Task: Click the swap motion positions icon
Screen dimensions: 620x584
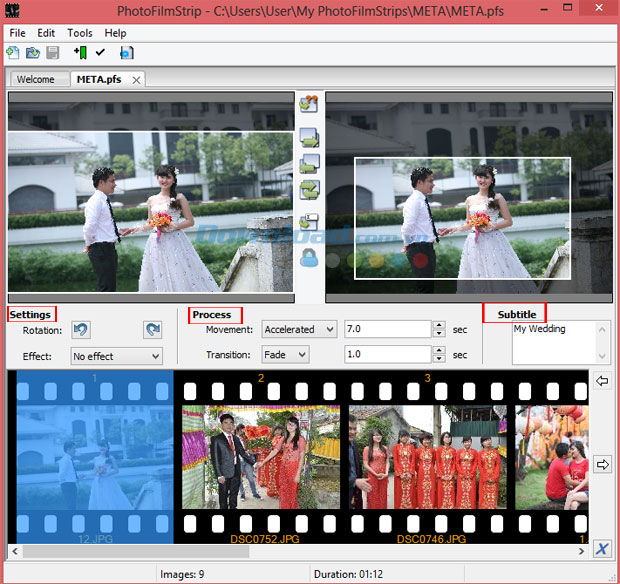Action: [310, 189]
